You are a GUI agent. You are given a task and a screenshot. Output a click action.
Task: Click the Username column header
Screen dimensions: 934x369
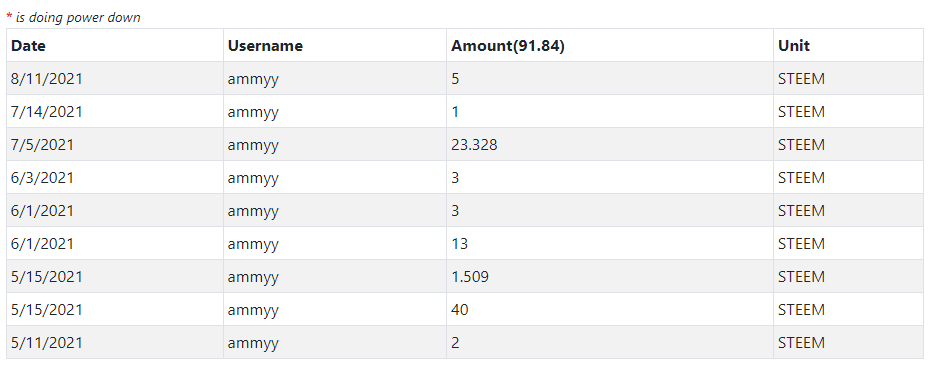335,45
